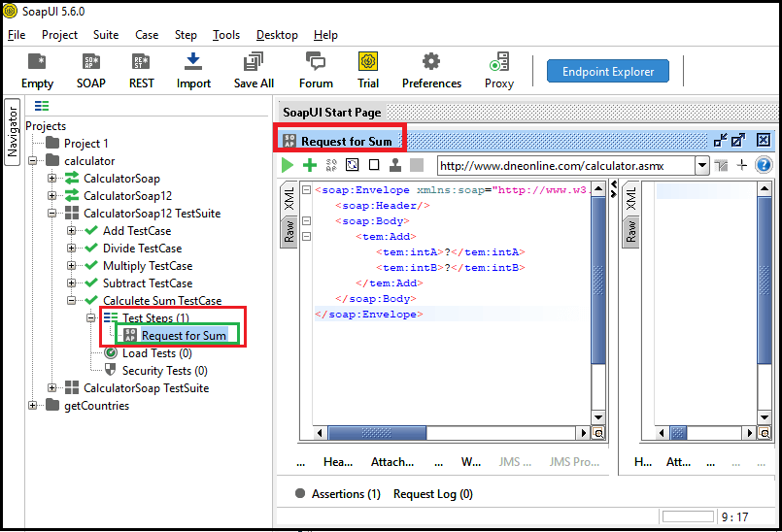Click the Endpoint Explorer button
This screenshot has width=782, height=532.
click(608, 71)
